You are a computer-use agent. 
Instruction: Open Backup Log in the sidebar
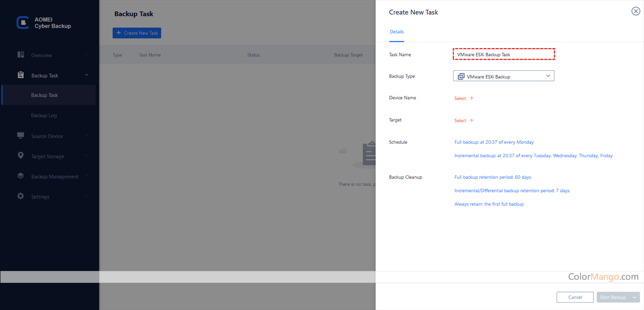coord(44,115)
